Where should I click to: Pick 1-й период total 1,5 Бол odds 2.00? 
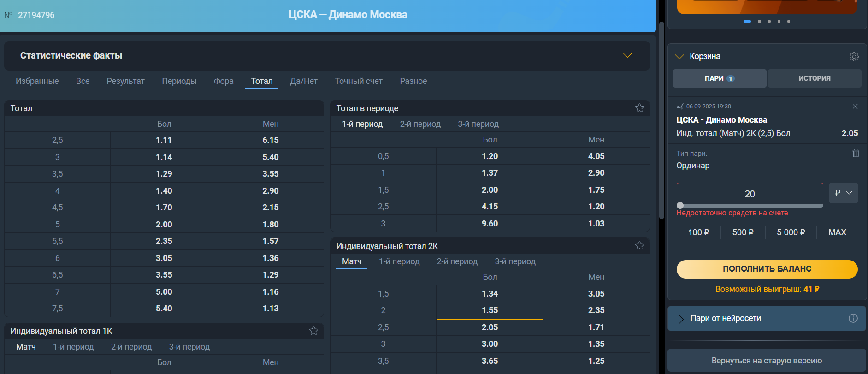point(490,190)
